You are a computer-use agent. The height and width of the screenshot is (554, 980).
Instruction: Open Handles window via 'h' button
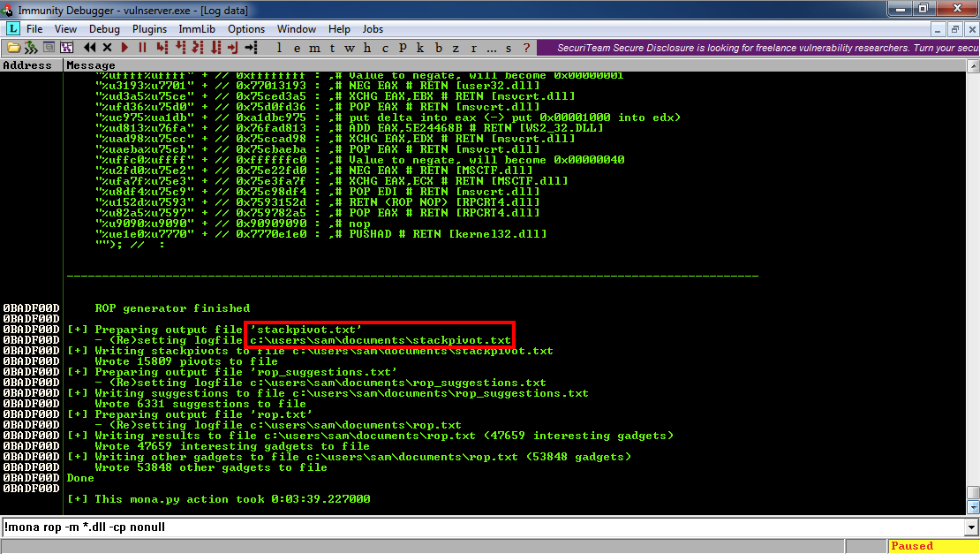tap(367, 48)
